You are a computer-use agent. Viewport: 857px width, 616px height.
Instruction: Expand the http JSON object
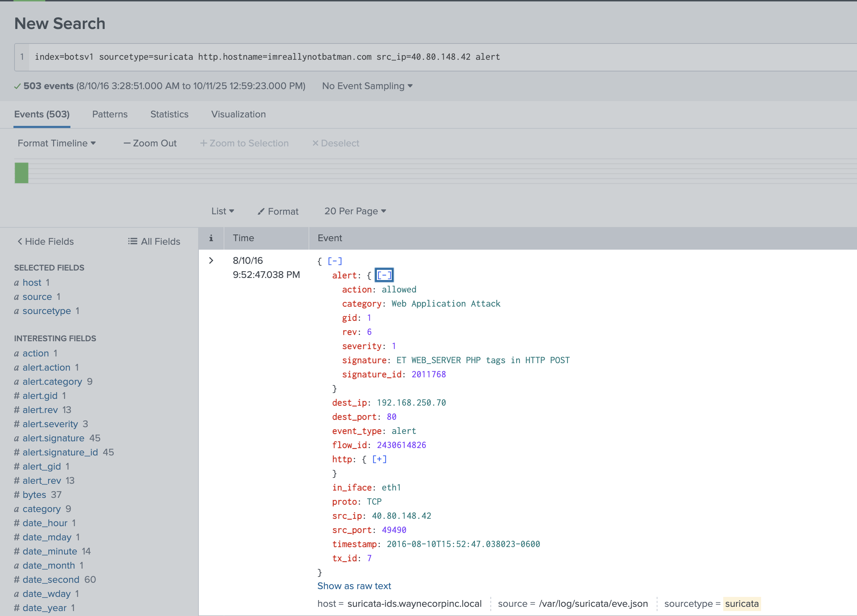pos(379,459)
